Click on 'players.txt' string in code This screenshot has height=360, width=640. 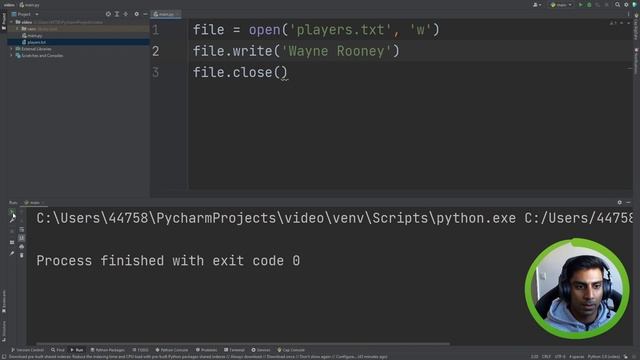click(341, 30)
